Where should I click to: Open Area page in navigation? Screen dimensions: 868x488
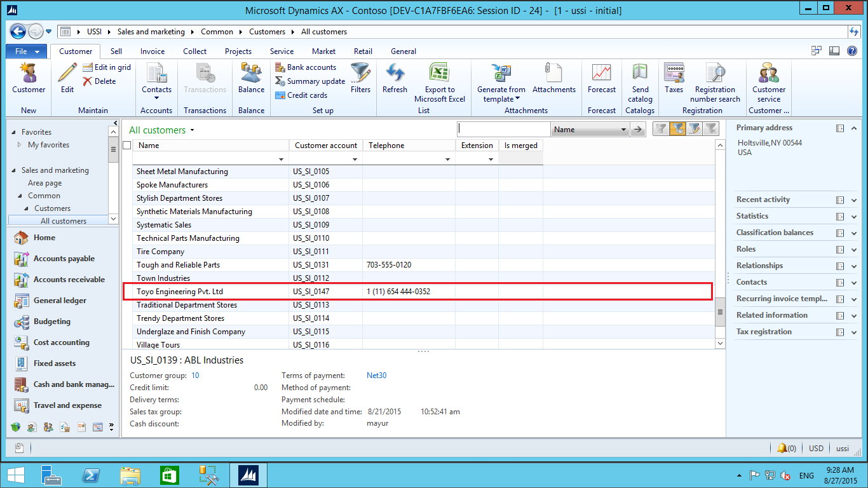[x=44, y=183]
